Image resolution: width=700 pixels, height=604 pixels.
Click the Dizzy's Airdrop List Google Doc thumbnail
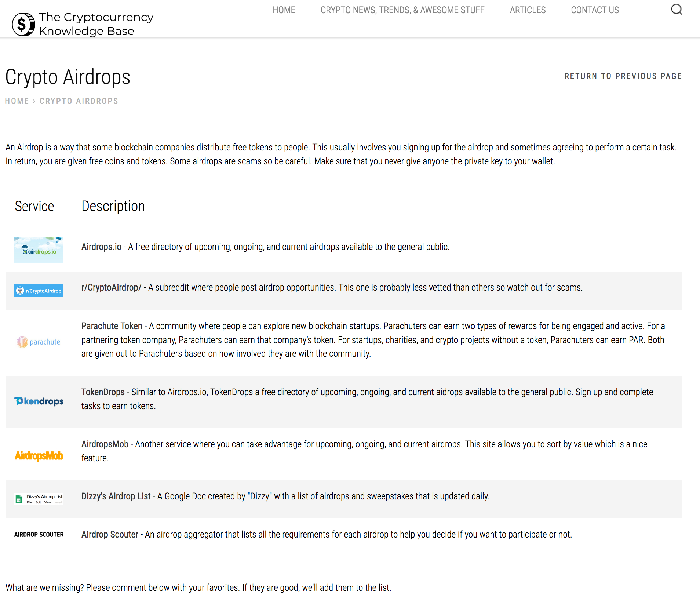[39, 498]
